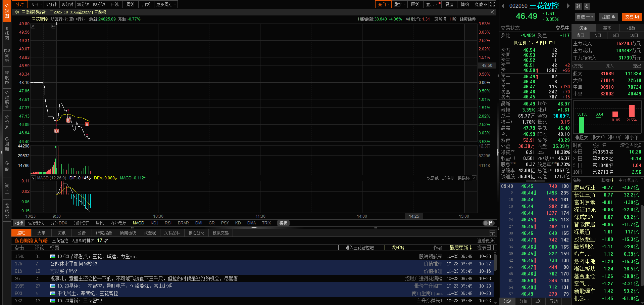This screenshot has width=644, height=305.
Task: Close the MACD indicator pane
Action: (x=474, y=178)
